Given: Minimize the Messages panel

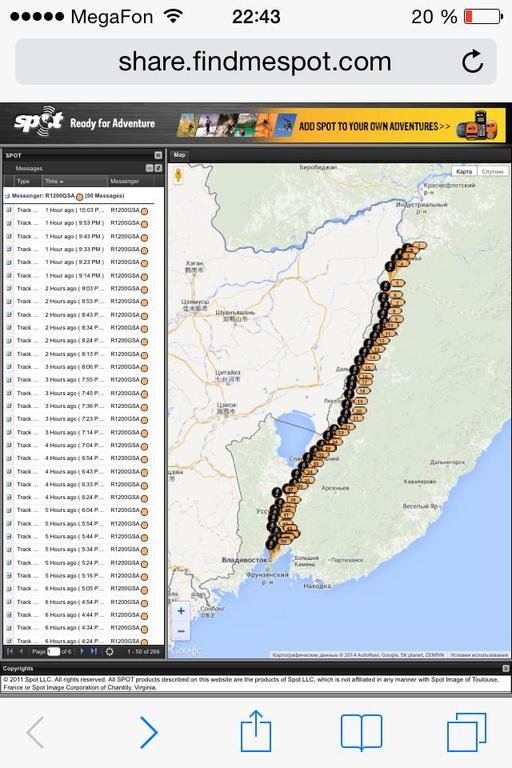Looking at the screenshot, I should 149,168.
